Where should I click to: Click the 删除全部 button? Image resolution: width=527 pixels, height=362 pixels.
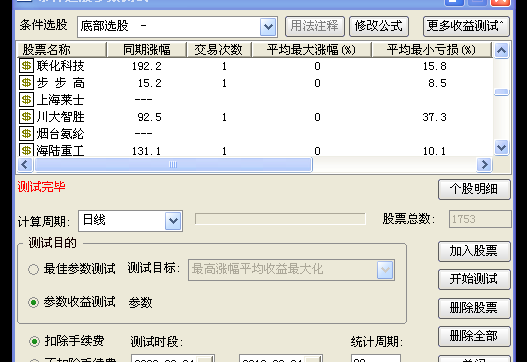click(474, 336)
